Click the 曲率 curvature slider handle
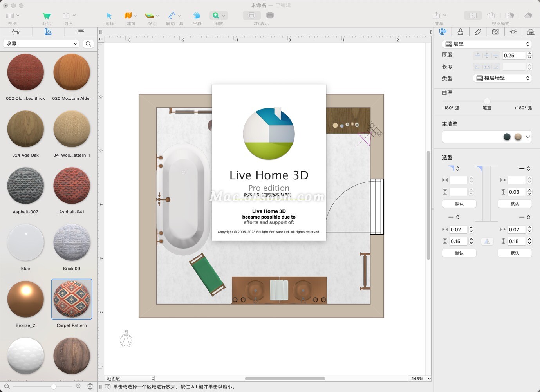This screenshot has width=540, height=392. [487, 101]
